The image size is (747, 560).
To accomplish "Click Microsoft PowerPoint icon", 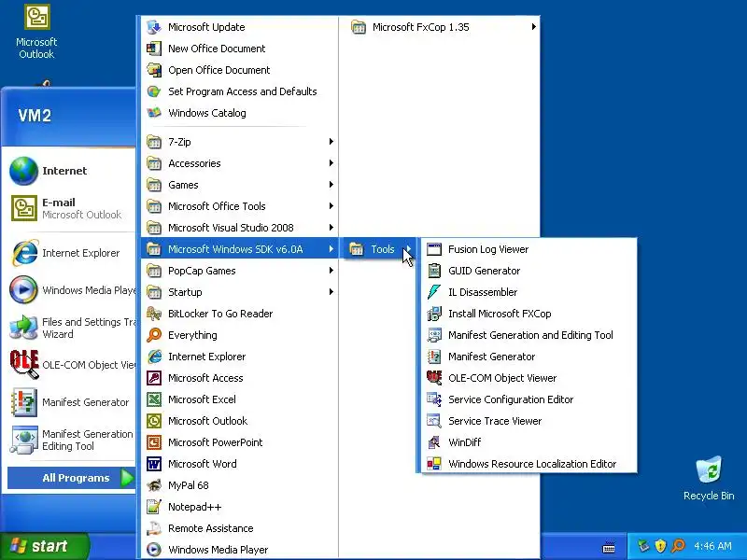I will 154,441.
